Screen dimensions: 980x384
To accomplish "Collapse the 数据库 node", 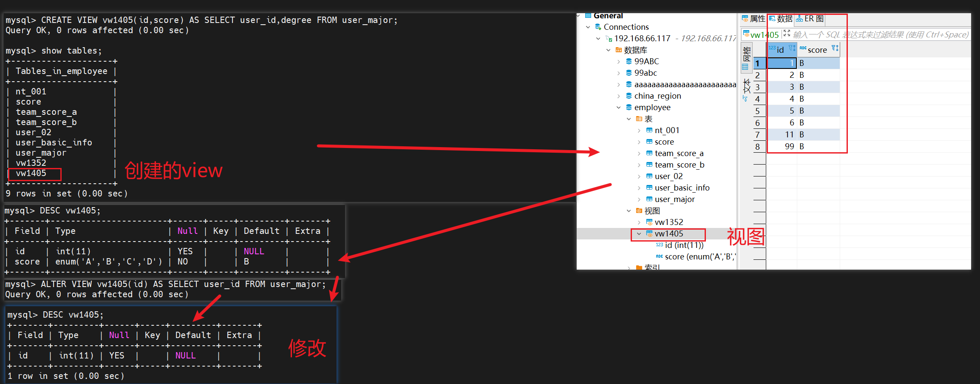I will (x=609, y=50).
